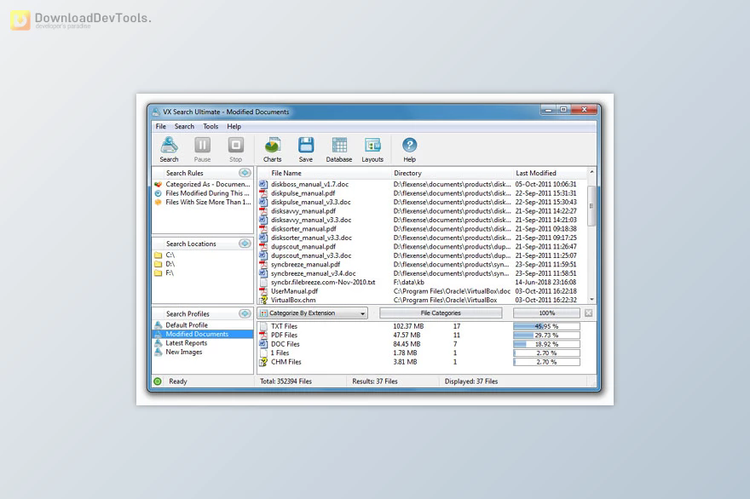Select the Files Modified During This rule
This screenshot has width=750, height=499.
coord(202,193)
